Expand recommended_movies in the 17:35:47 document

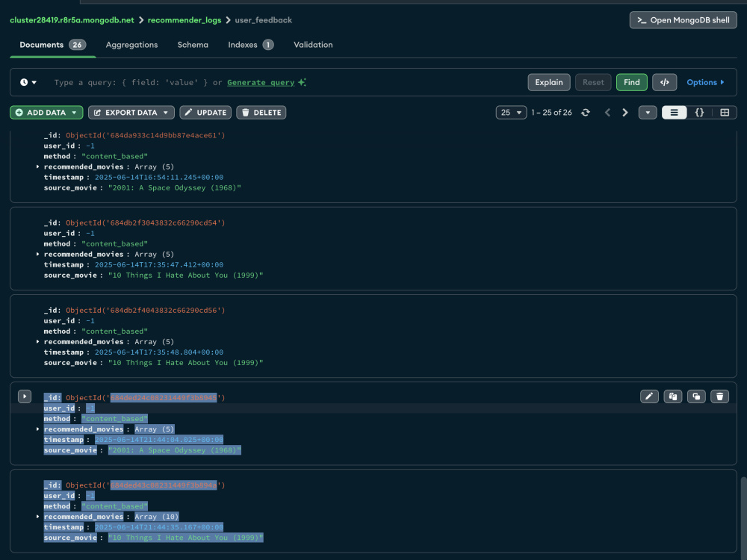(x=37, y=255)
